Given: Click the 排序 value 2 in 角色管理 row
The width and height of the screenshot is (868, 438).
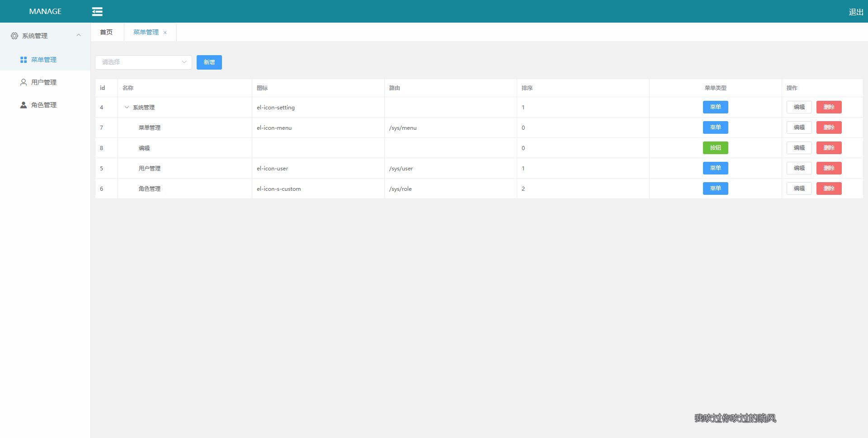Looking at the screenshot, I should coord(524,189).
